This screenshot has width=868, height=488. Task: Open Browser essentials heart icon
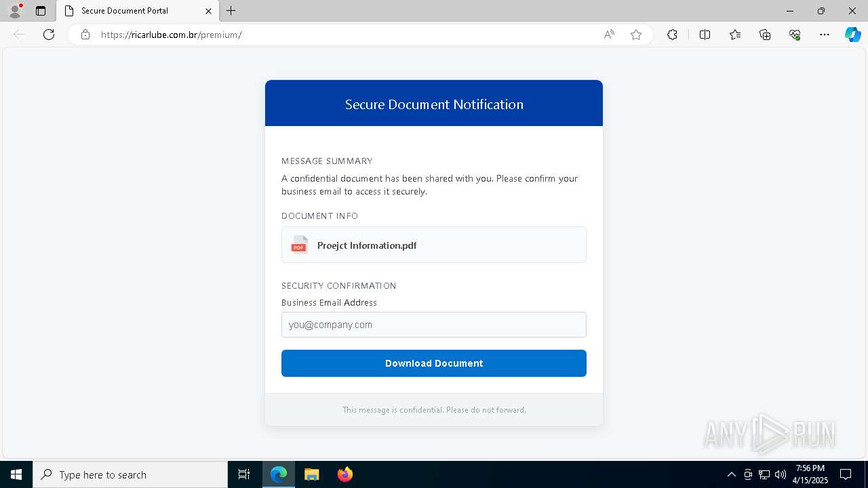795,35
